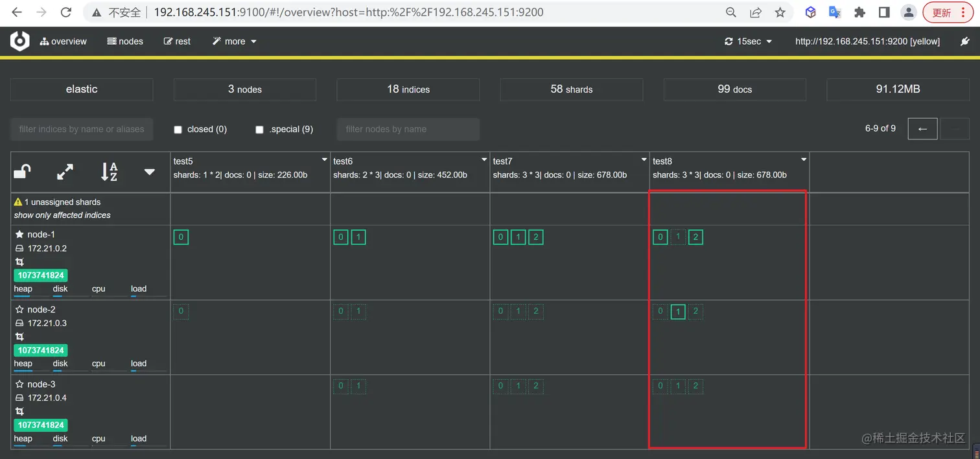
Task: Click node-2 1073741824 heap badge
Action: point(41,350)
